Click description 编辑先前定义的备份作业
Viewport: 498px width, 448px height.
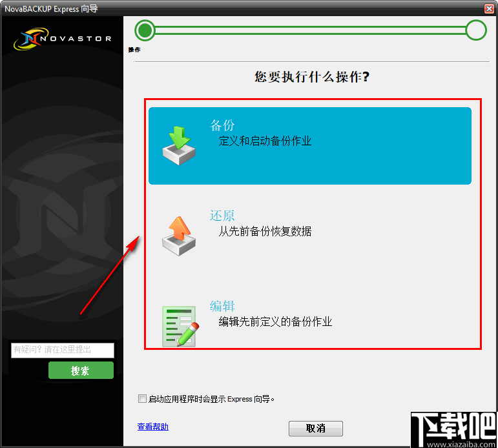(x=275, y=322)
